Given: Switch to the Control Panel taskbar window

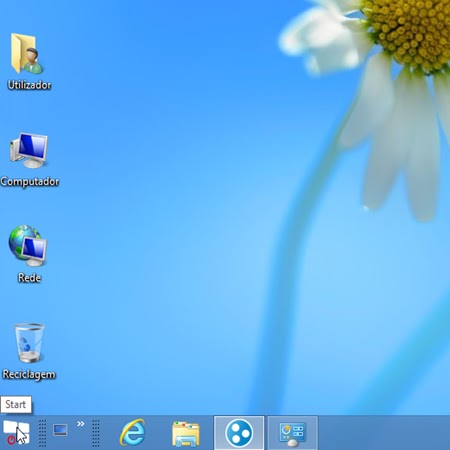Looking at the screenshot, I should [292, 433].
